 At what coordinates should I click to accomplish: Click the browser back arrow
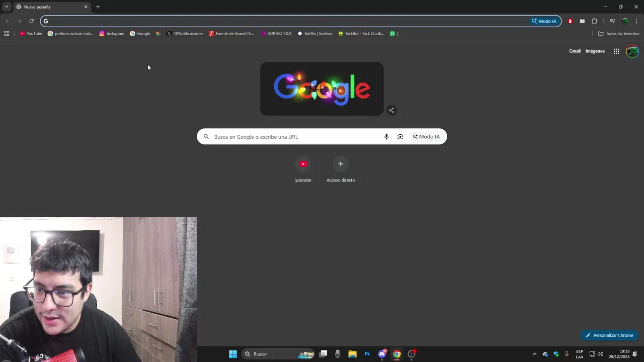click(7, 21)
